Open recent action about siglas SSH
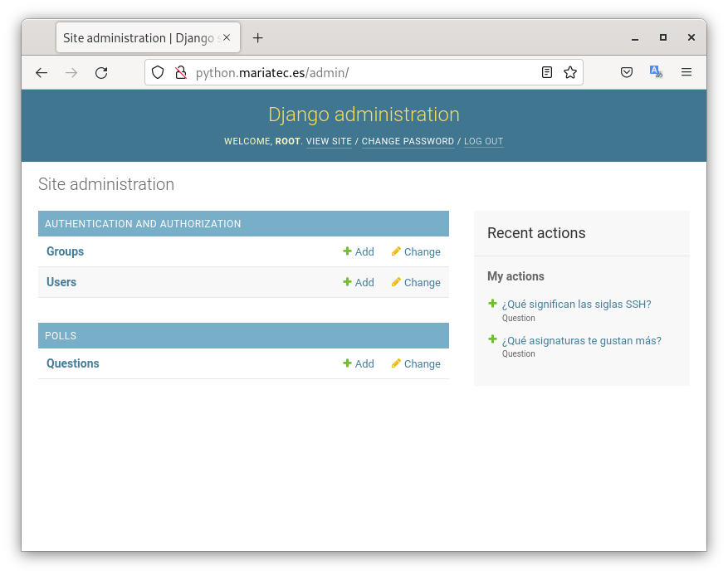The image size is (728, 575). [576, 305]
